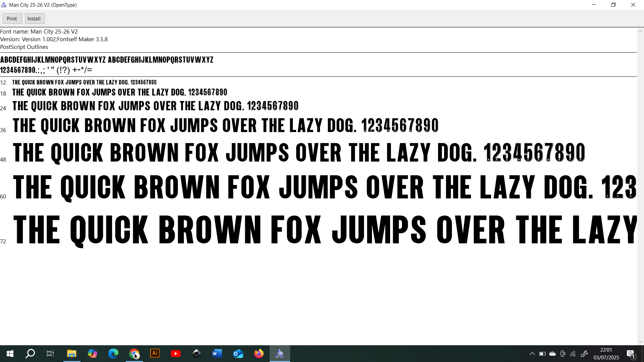
Task: Expand the hidden system tray icons
Action: pyautogui.click(x=532, y=354)
